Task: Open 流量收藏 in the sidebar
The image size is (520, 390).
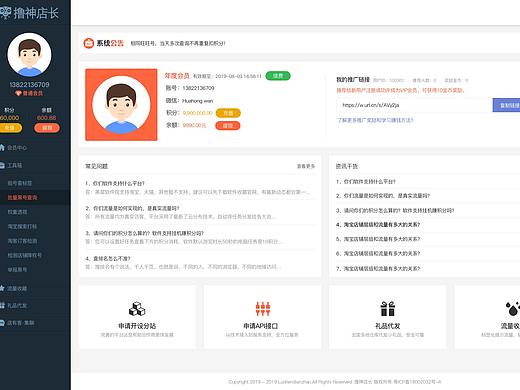Action: coord(17,289)
